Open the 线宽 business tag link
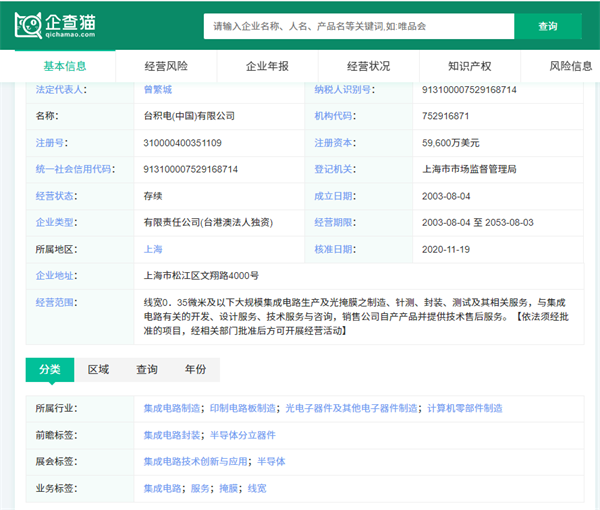600x510 pixels. [257, 488]
